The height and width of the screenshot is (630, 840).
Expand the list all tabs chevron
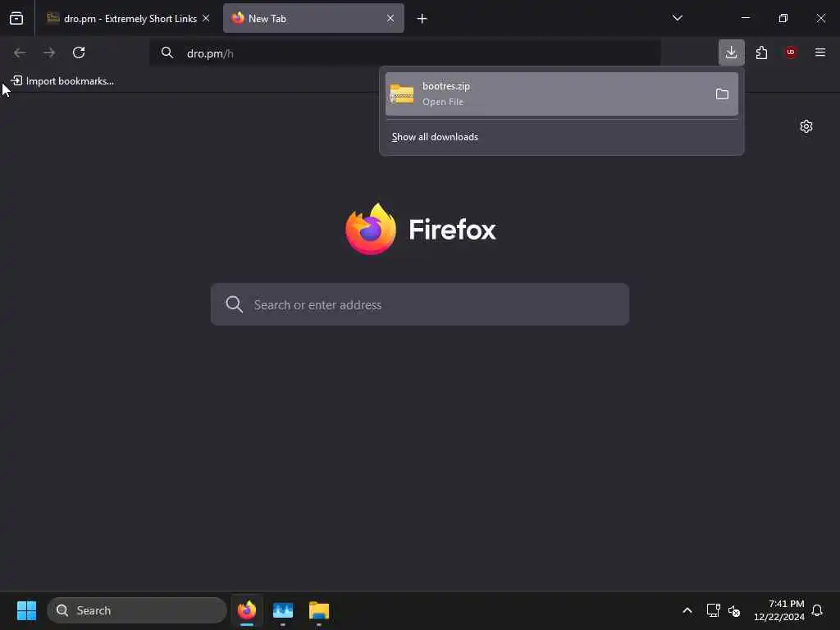(677, 18)
